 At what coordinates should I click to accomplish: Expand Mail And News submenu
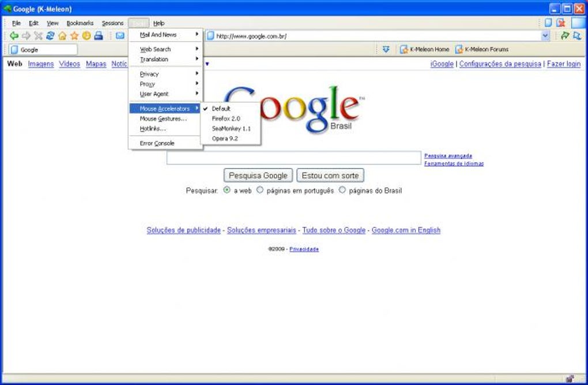(x=165, y=35)
